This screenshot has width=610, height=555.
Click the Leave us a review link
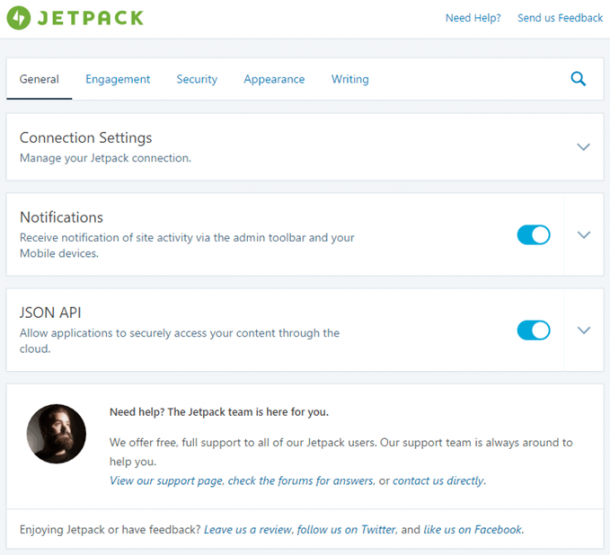[248, 530]
